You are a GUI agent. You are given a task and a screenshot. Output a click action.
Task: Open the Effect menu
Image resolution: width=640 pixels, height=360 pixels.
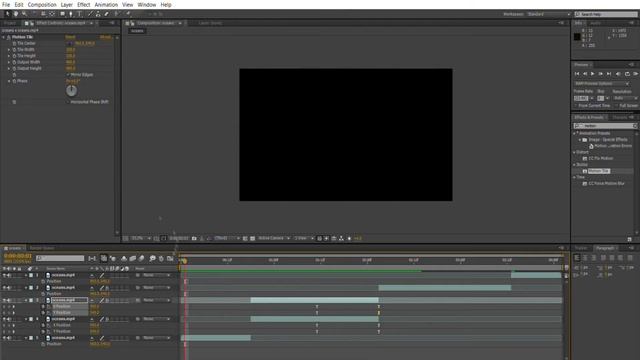coord(83,4)
